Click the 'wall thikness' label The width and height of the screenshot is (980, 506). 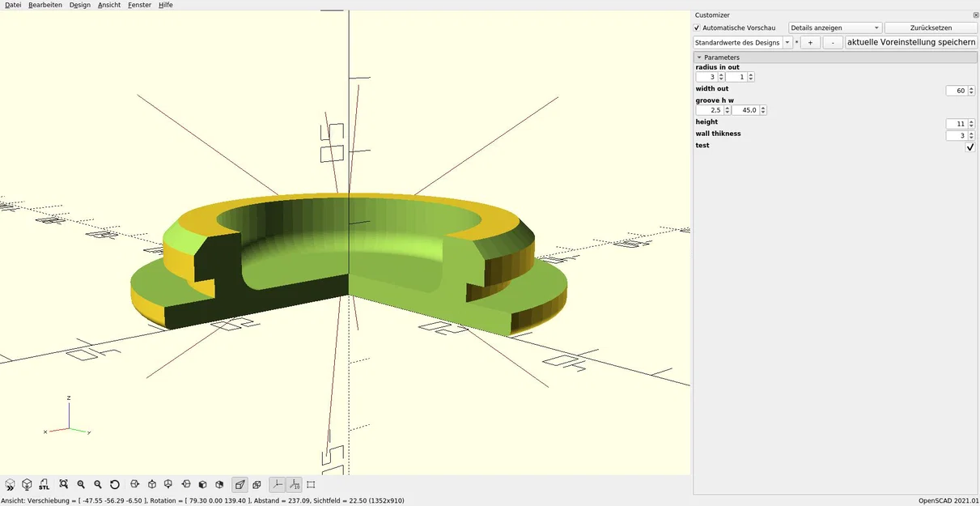718,134
